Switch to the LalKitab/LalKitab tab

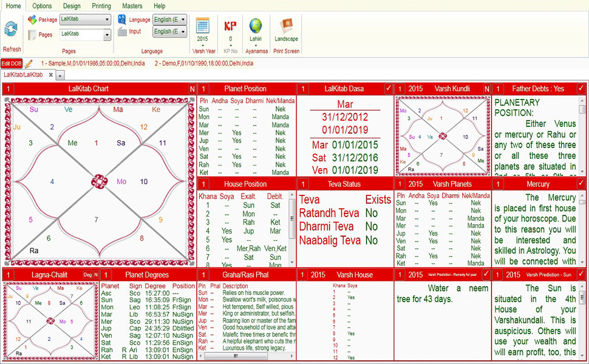pos(23,75)
